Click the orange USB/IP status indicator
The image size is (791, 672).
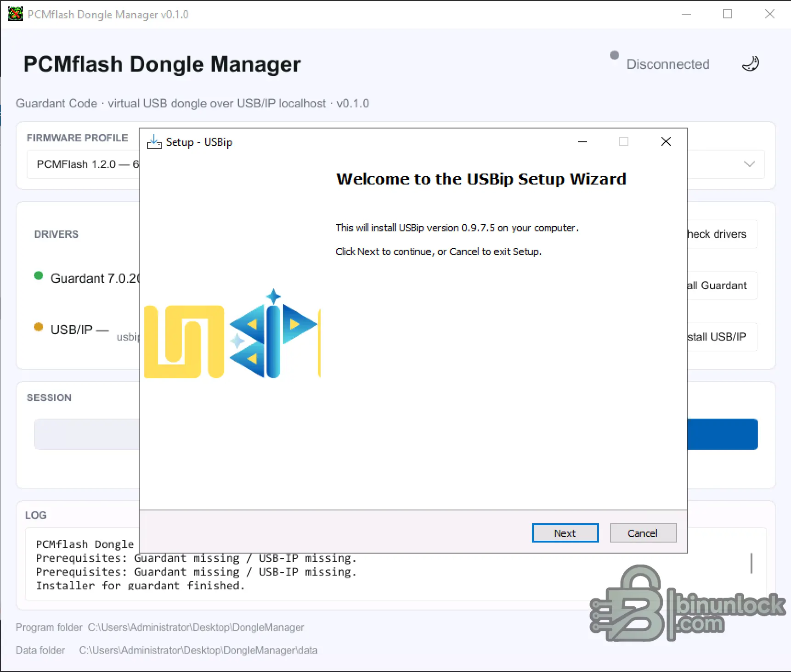39,327
